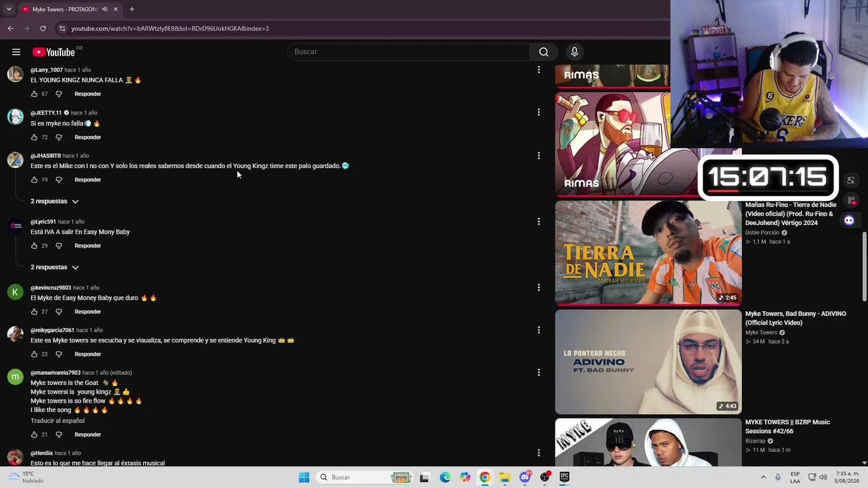
Task: Click Traducir al español link
Action: [58, 421]
